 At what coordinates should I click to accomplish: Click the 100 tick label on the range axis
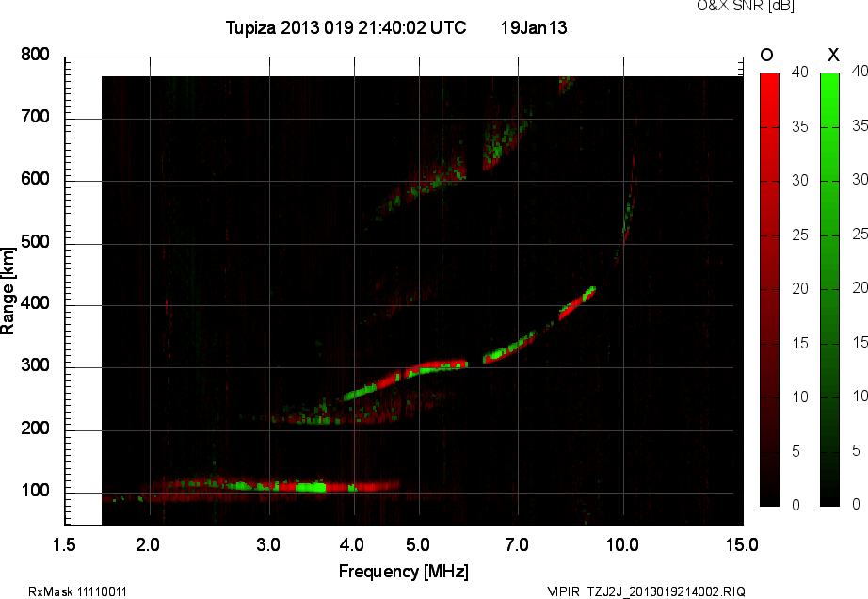36,491
